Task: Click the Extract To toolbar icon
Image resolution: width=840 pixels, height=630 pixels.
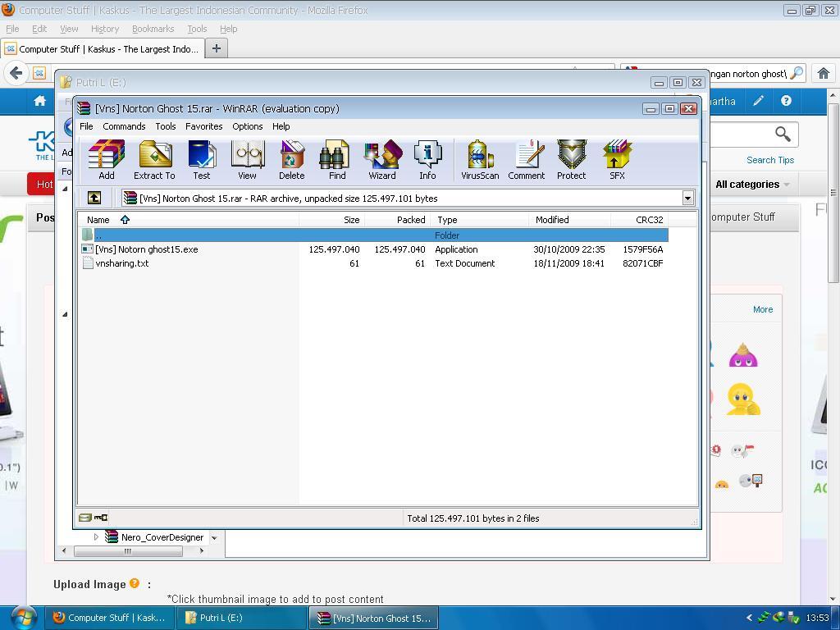Action: pos(154,159)
